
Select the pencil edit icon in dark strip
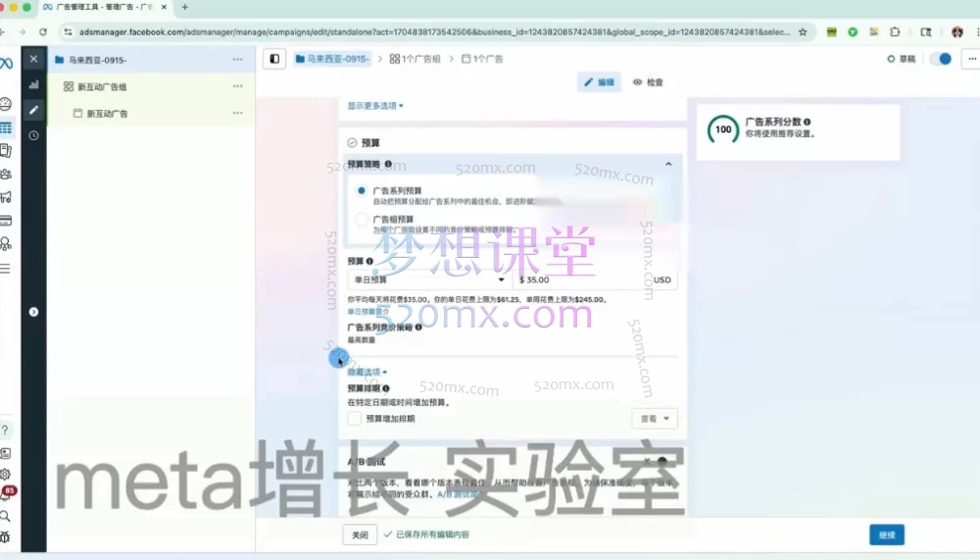(33, 110)
